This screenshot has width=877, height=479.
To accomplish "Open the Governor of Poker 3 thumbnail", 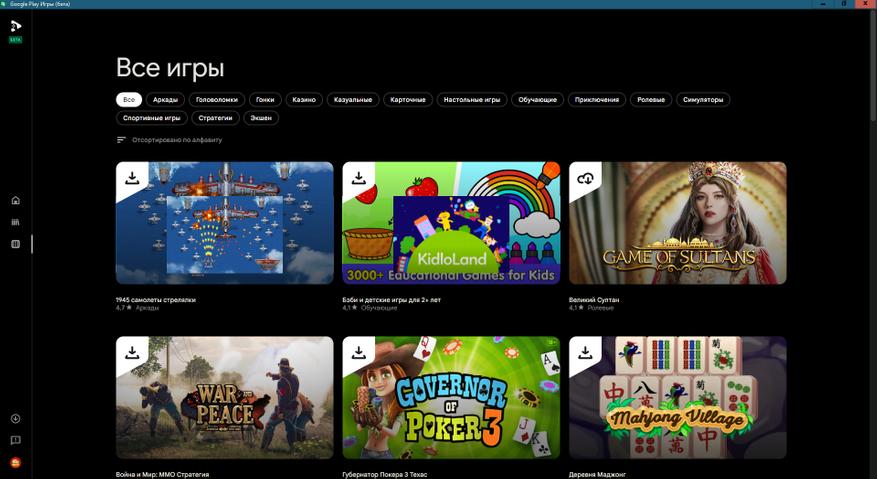I will (451, 397).
